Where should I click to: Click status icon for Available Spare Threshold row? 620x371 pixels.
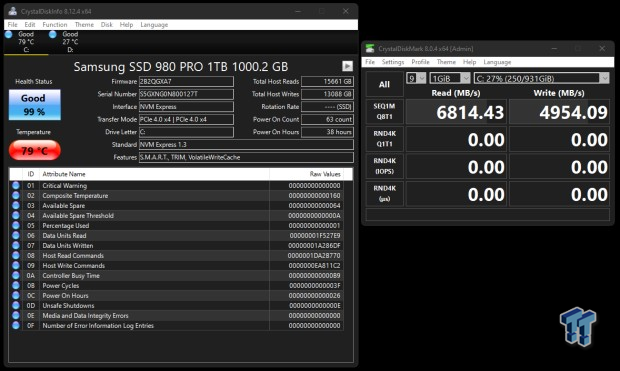[x=16, y=216]
